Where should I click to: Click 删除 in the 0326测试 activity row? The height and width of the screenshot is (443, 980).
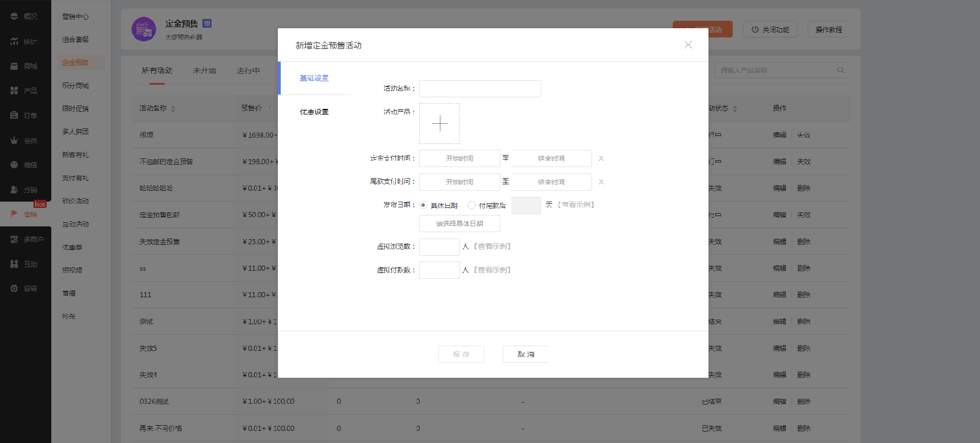pyautogui.click(x=804, y=402)
